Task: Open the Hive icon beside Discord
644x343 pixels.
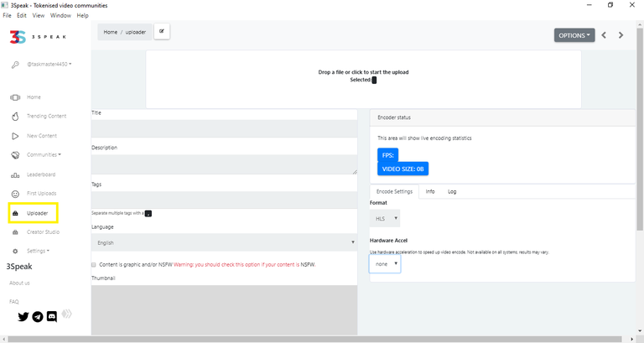Action: pos(66,314)
